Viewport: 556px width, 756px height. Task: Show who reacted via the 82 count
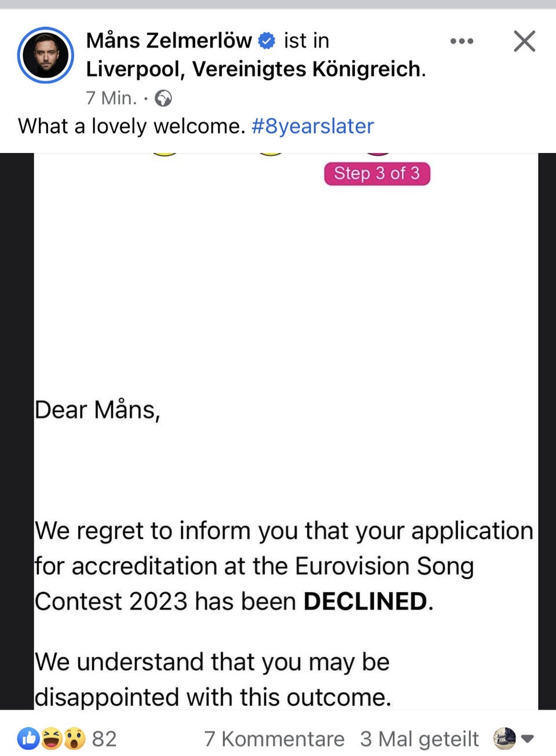[x=104, y=739]
